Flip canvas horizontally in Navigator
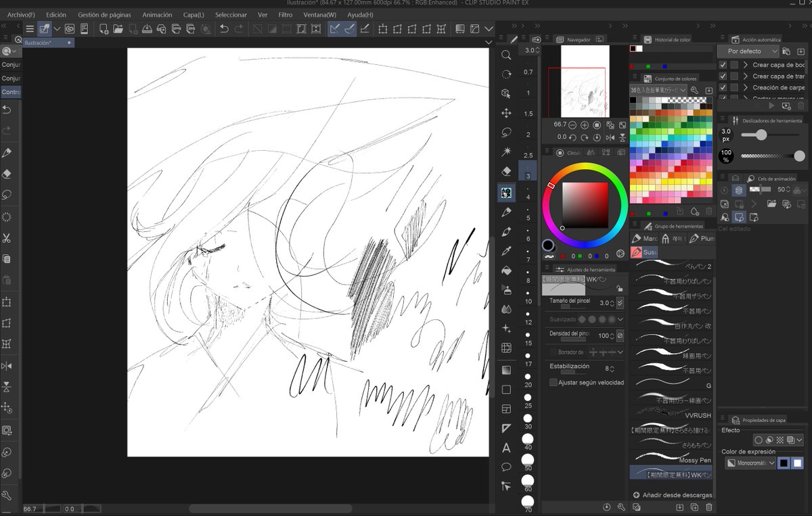Image resolution: width=812 pixels, height=516 pixels. click(610, 137)
